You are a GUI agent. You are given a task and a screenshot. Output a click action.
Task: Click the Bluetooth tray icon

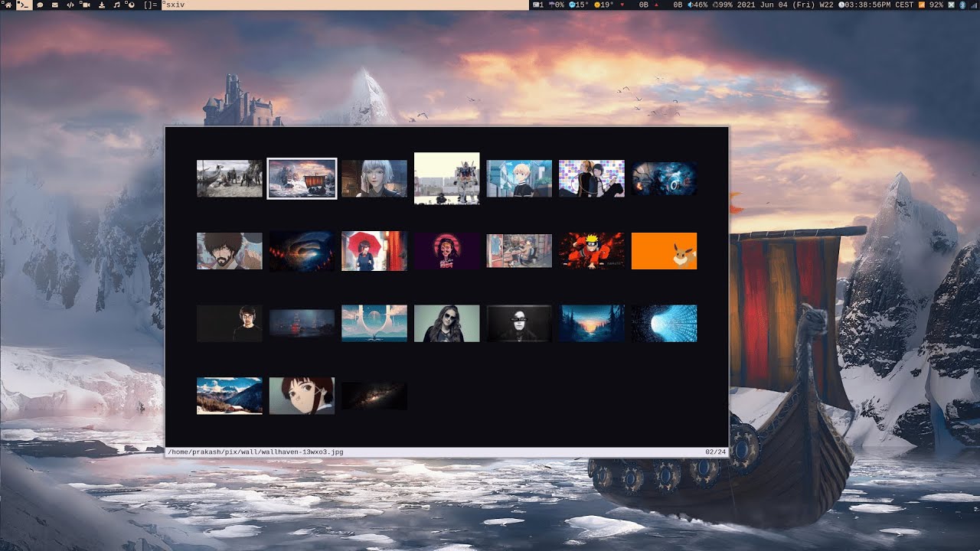point(963,5)
